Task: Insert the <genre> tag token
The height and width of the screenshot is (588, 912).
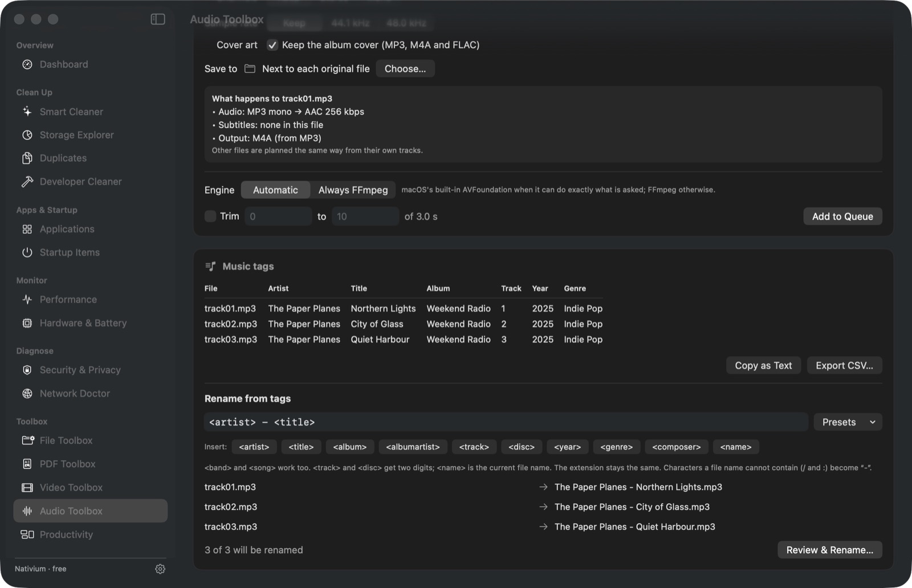Action: 616,447
